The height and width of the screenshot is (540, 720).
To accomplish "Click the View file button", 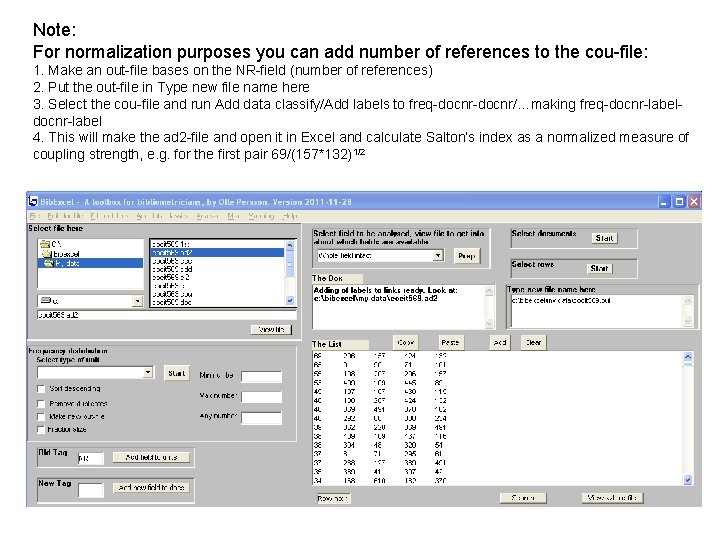I will [x=271, y=329].
